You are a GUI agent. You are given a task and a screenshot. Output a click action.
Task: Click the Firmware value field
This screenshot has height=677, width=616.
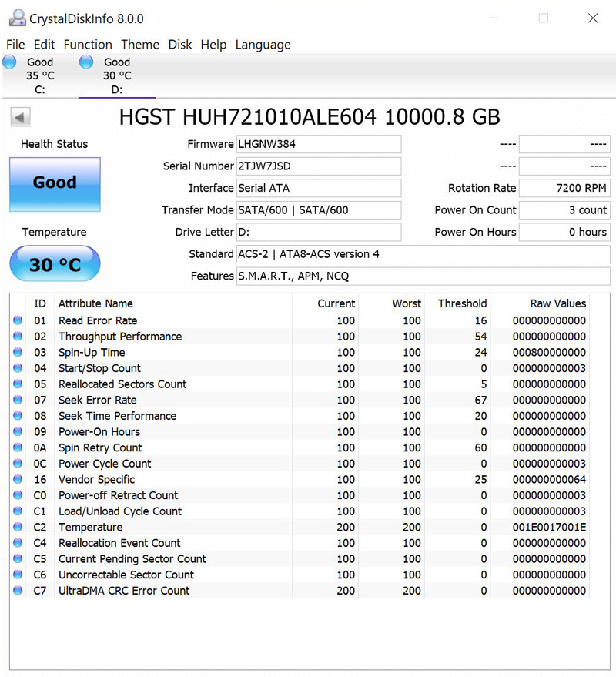[318, 144]
